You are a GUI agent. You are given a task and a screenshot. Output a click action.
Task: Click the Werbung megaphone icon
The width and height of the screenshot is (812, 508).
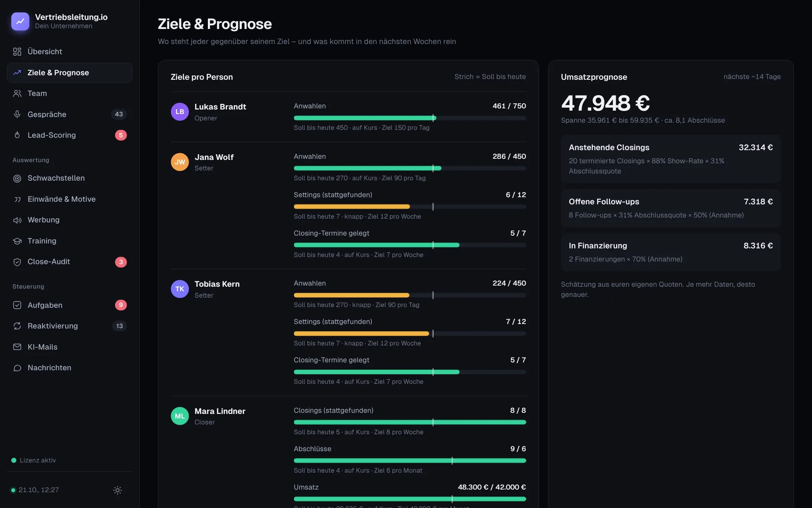click(17, 220)
